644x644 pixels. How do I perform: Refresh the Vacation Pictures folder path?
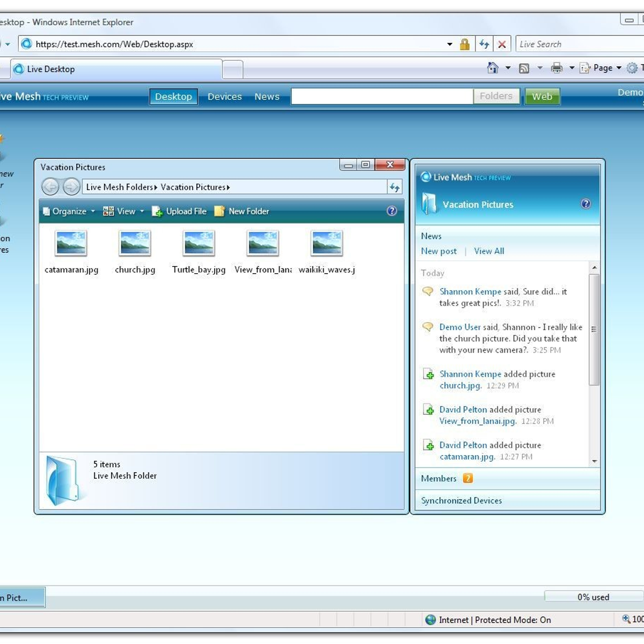coord(394,187)
